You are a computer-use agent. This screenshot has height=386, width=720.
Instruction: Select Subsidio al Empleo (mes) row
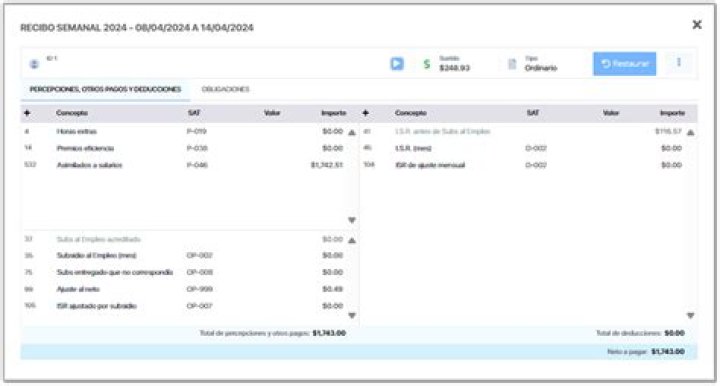184,255
